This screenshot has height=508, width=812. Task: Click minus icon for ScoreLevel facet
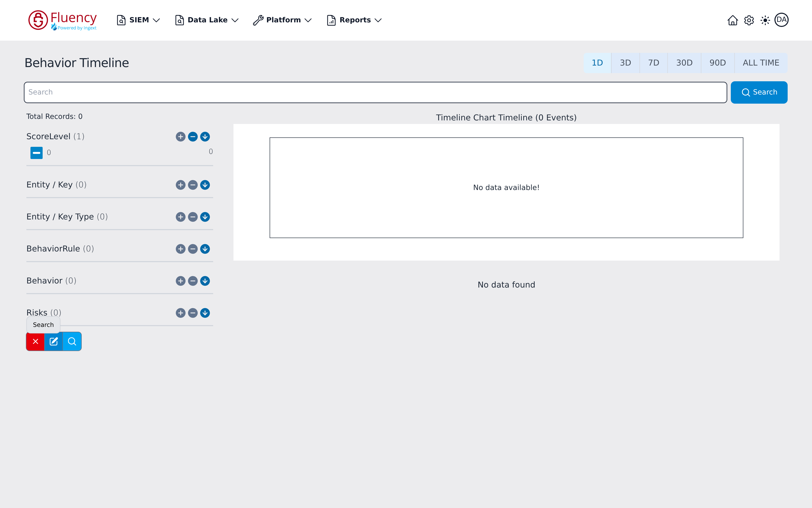193,137
